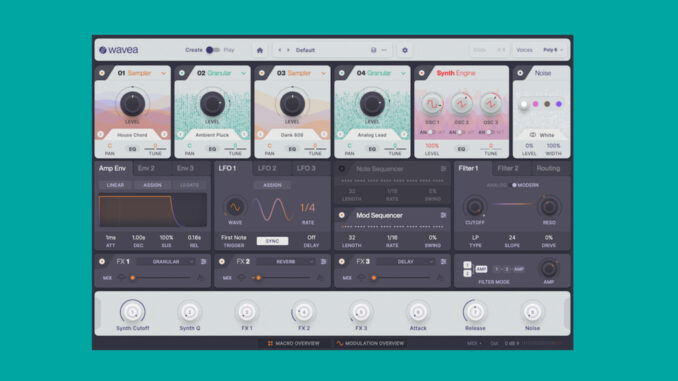
Task: Click next sample arrow beside Ambient Pluck
Action: (244, 134)
